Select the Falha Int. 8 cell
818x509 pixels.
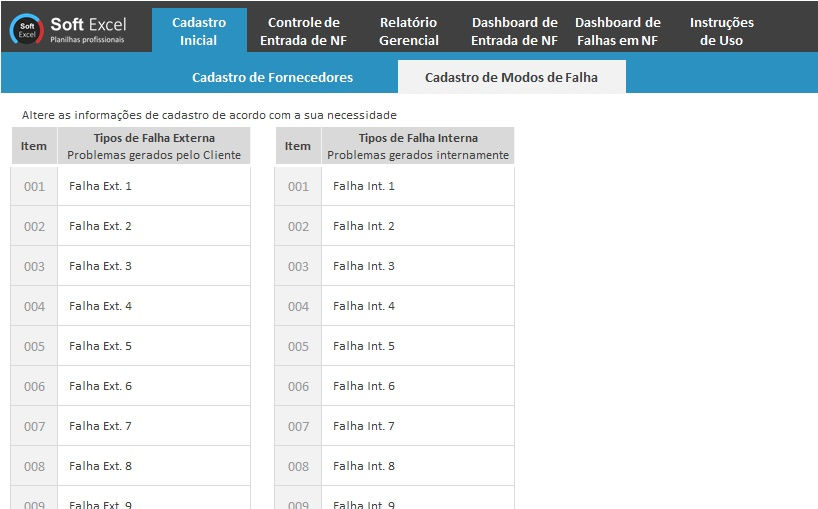tap(418, 466)
